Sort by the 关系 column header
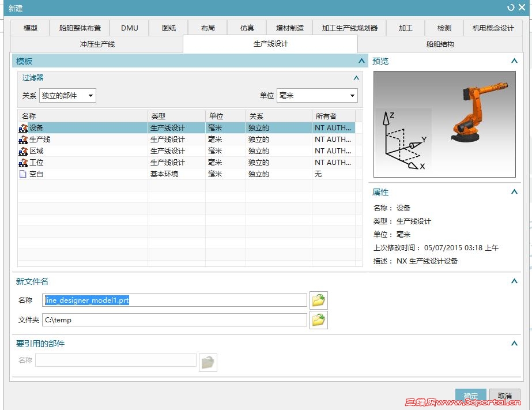Screen dimensions: 532x410 point(279,116)
